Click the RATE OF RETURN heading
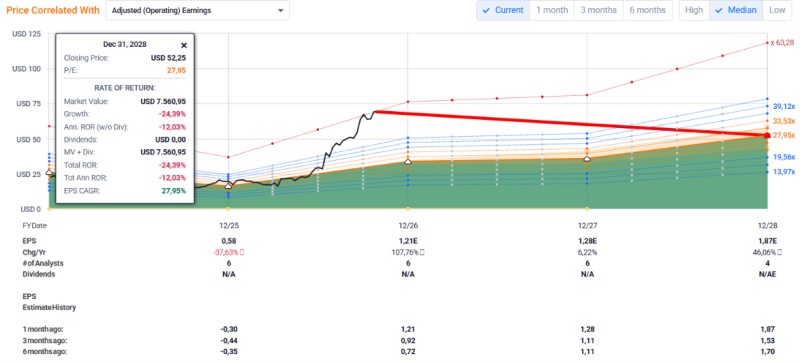800x363 pixels. (x=125, y=88)
